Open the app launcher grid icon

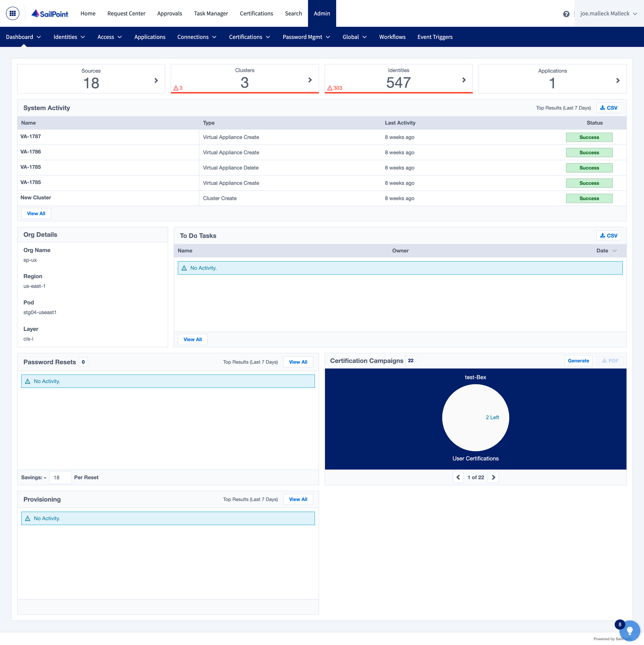13,13
